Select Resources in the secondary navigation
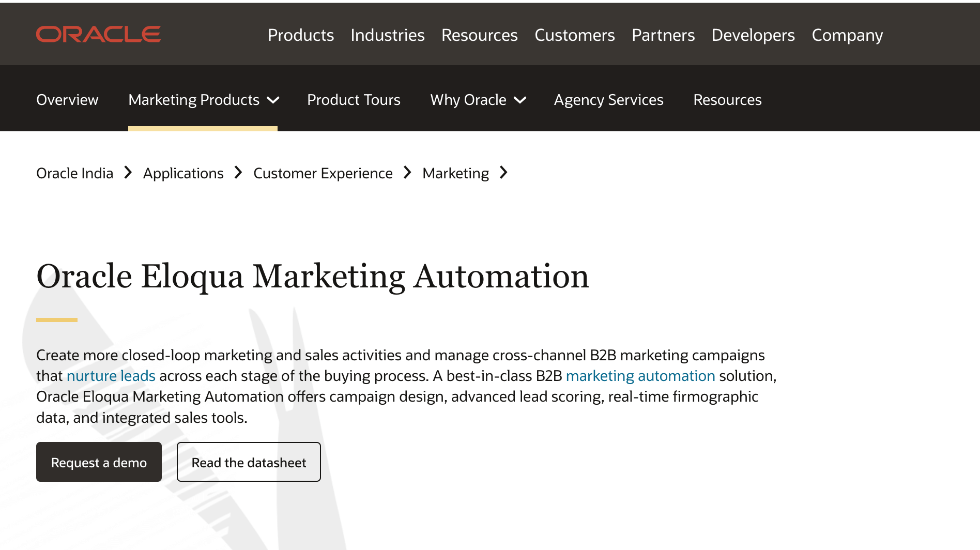The image size is (980, 550). 727,100
